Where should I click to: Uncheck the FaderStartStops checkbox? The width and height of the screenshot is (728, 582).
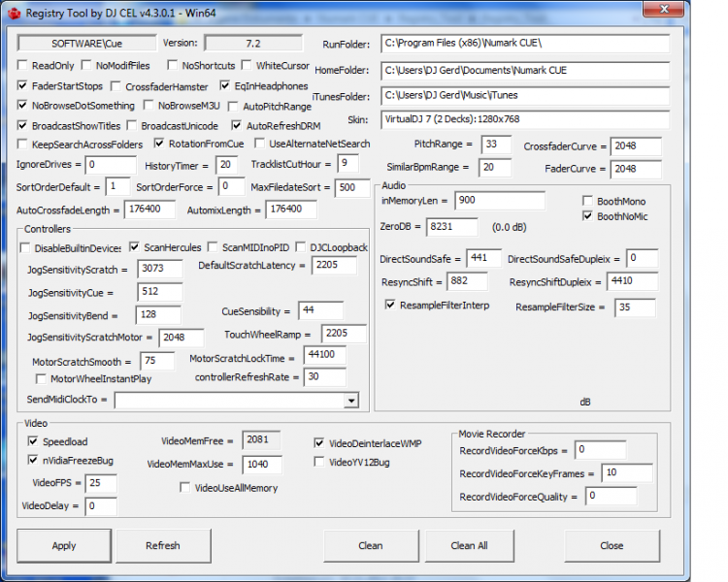23,86
